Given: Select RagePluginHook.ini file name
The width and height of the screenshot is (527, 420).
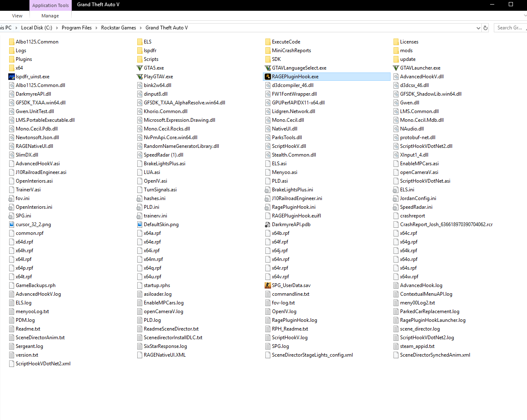Looking at the screenshot, I should coord(294,207).
